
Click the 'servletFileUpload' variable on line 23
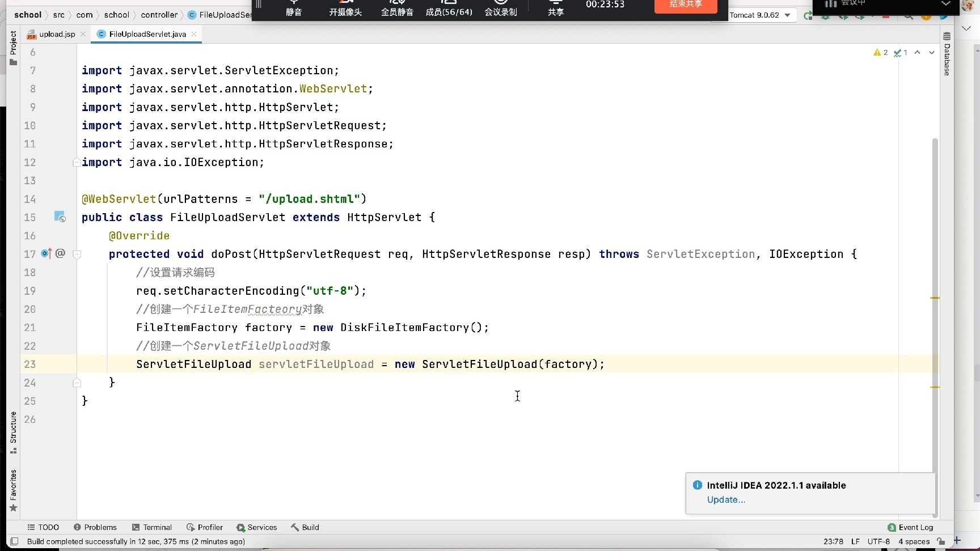pos(316,364)
